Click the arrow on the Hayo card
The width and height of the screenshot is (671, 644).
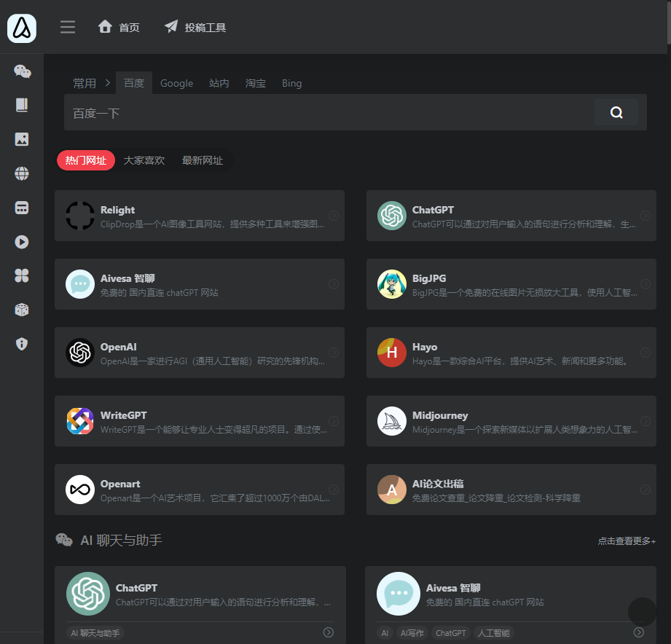click(646, 353)
